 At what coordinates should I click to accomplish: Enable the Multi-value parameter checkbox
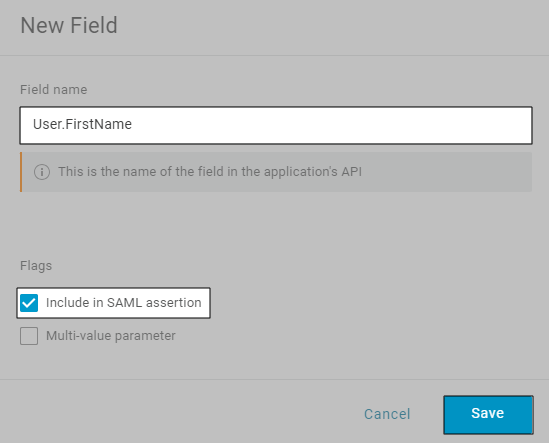[29, 336]
